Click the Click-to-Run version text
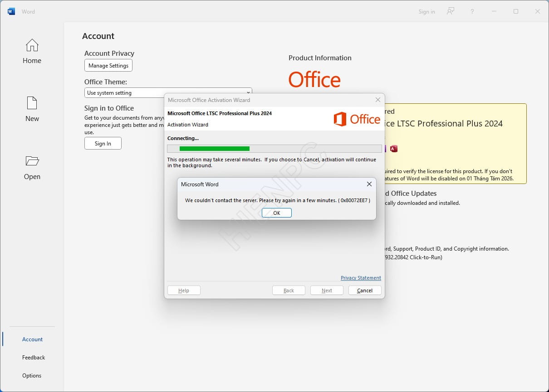Screen dimensions: 549x392 point(413,257)
